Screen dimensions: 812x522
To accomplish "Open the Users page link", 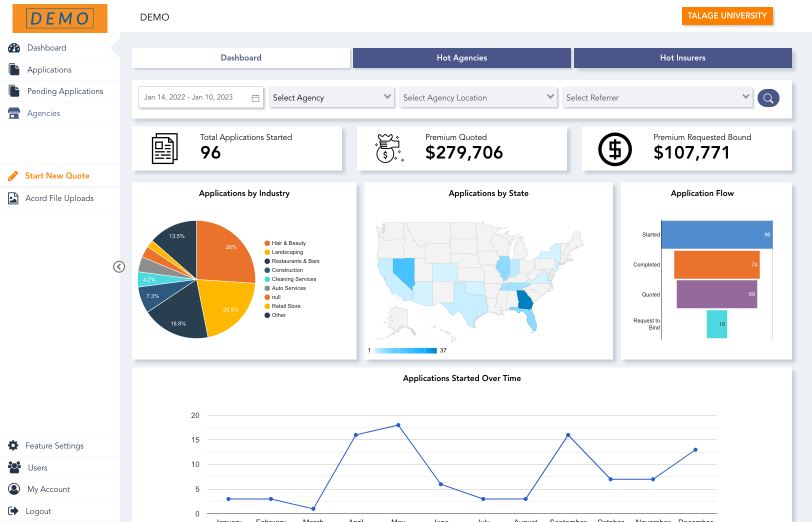I will click(x=37, y=467).
